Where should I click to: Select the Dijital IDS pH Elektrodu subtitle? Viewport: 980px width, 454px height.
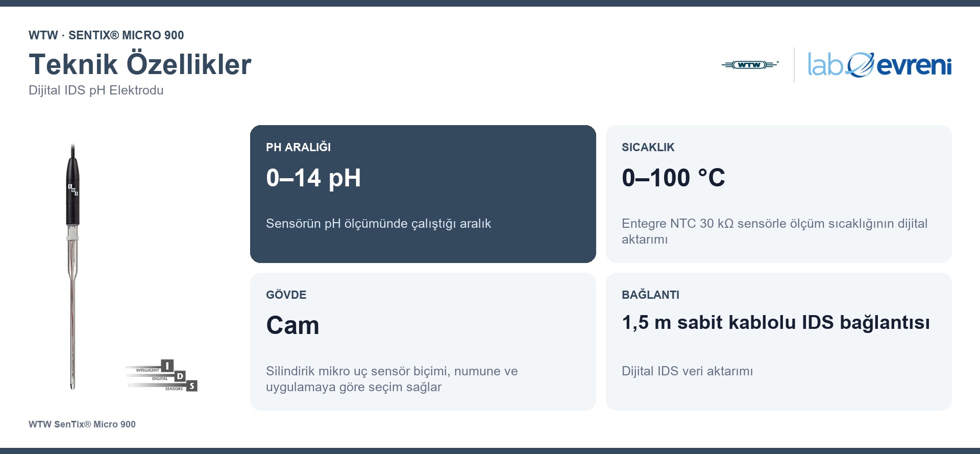click(96, 90)
